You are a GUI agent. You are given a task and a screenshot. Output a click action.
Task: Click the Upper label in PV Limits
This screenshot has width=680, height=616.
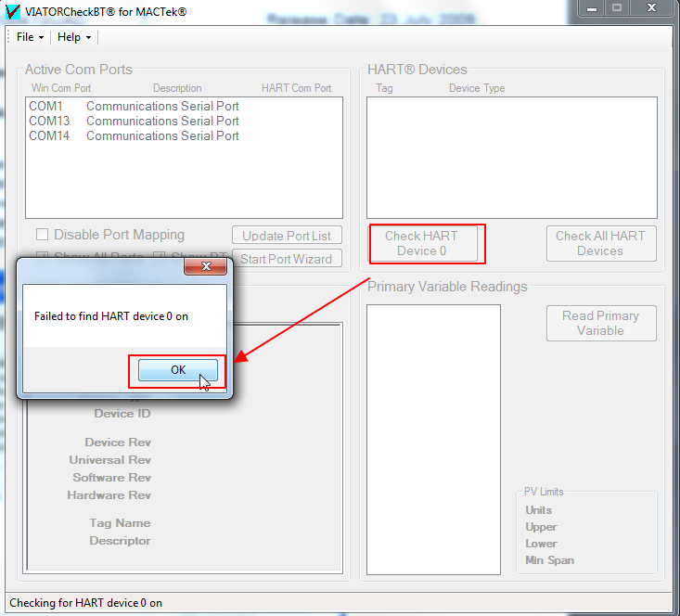(x=541, y=527)
